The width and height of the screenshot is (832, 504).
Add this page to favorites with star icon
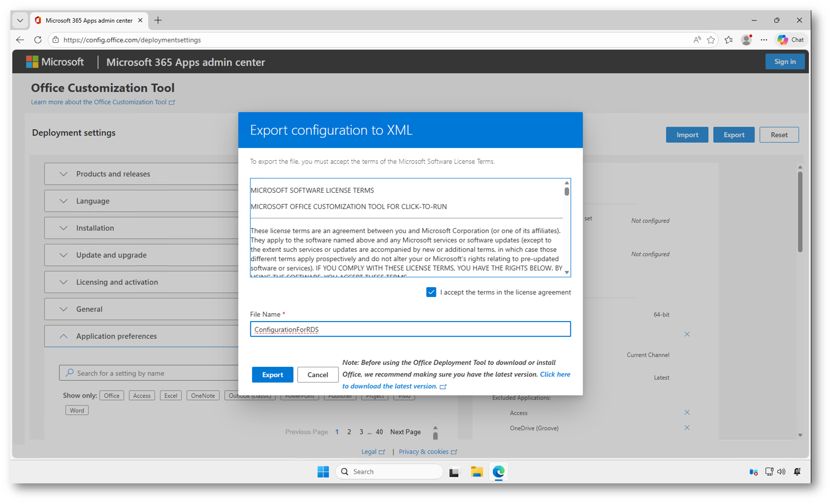[x=711, y=40]
